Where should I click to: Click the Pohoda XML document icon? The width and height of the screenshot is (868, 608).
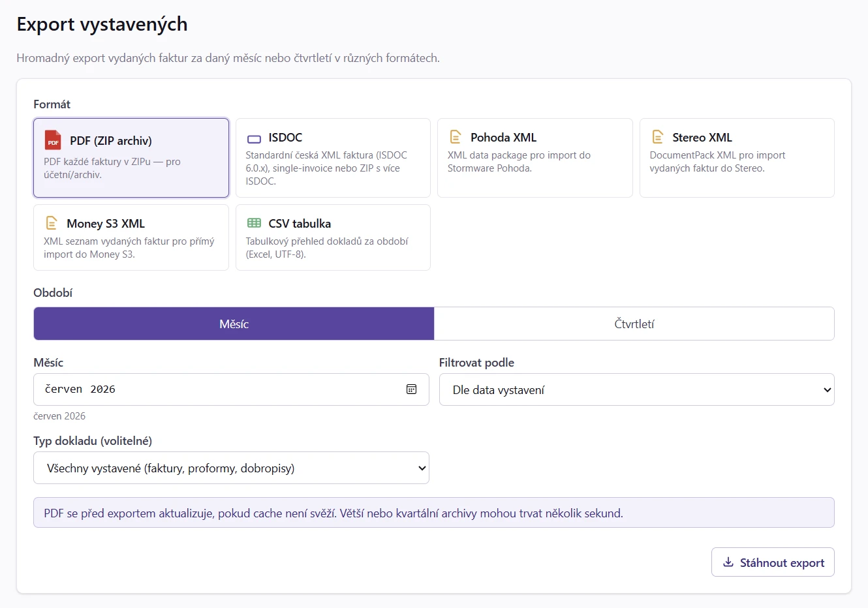[456, 137]
